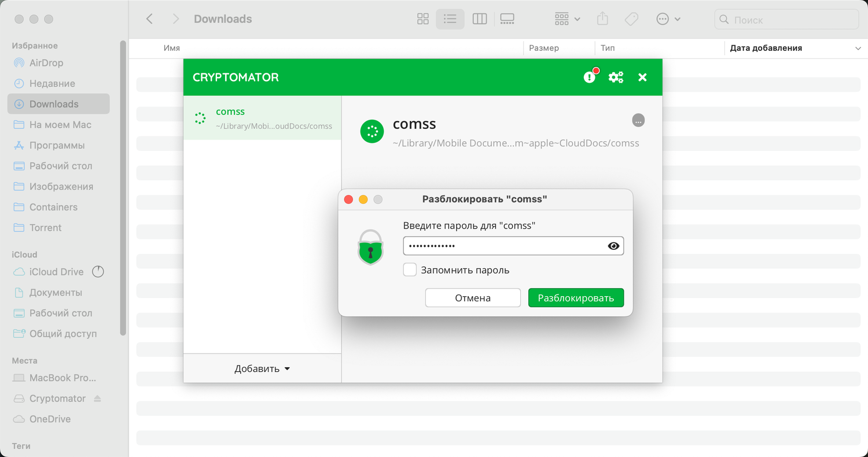
Task: Open Изображения in the Finder sidebar
Action: (58, 186)
